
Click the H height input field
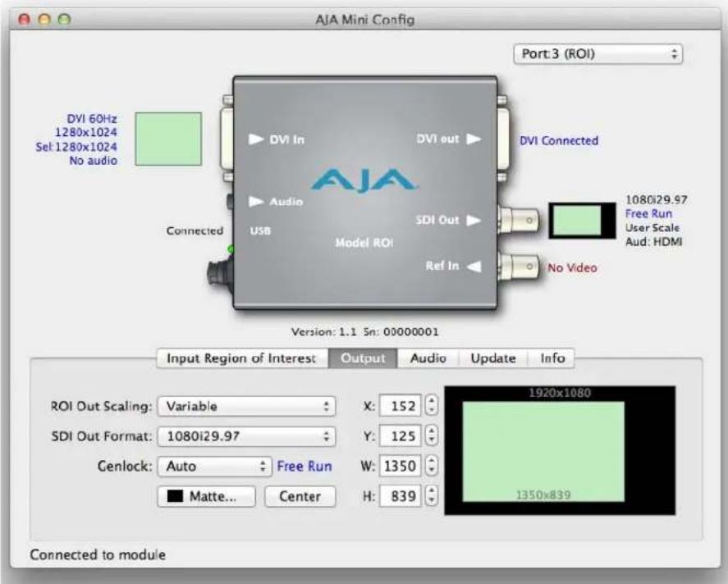(x=401, y=496)
